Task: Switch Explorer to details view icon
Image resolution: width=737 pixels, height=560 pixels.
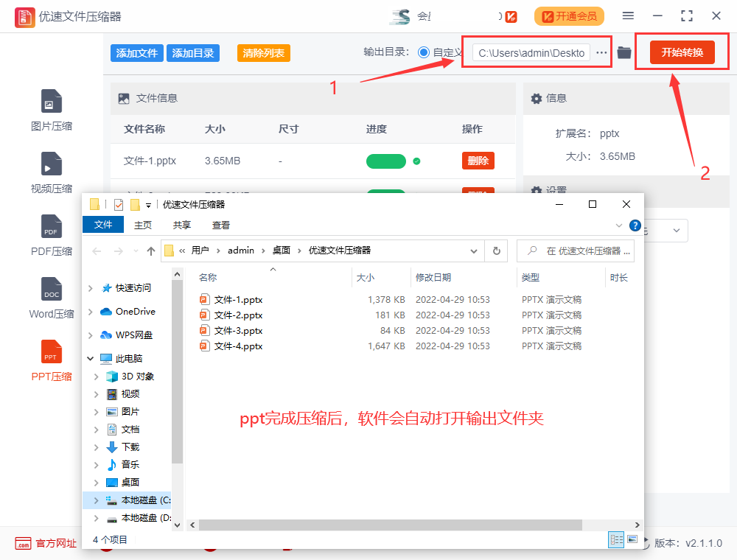Action: [616, 539]
